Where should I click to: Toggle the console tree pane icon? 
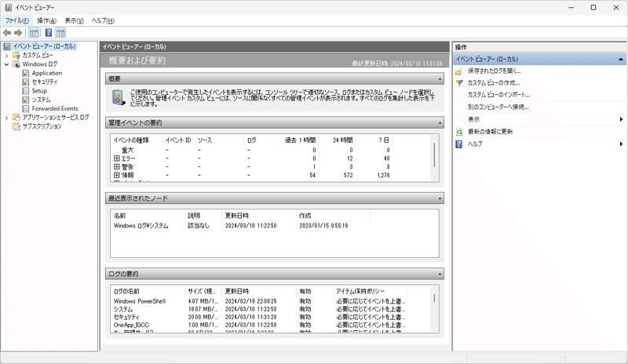34,33
